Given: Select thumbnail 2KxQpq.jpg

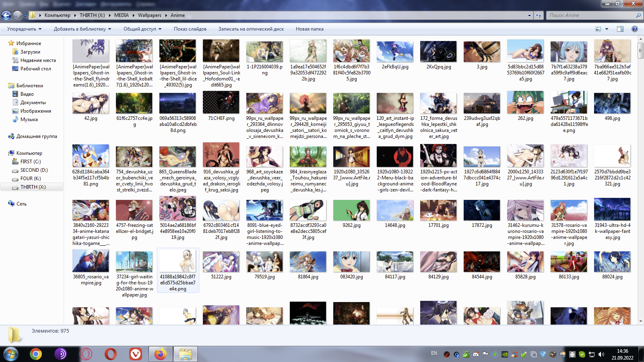Looking at the screenshot, I should coord(438,55).
